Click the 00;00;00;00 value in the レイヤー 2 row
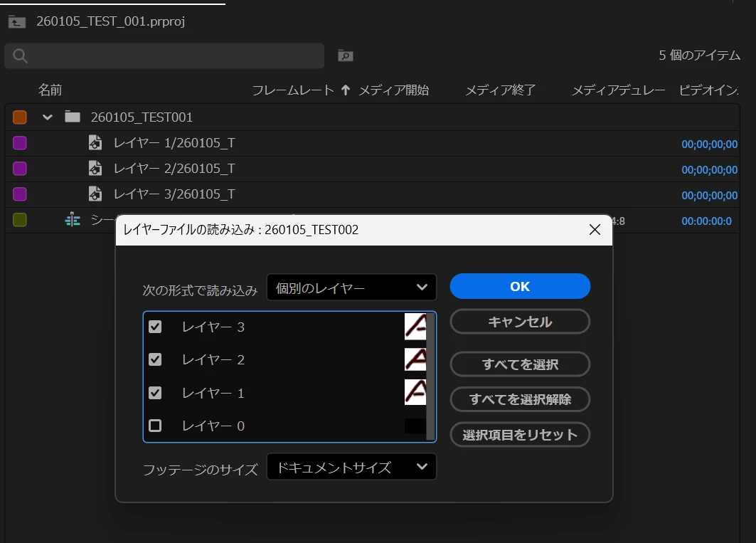The width and height of the screenshot is (756, 543). tap(709, 169)
